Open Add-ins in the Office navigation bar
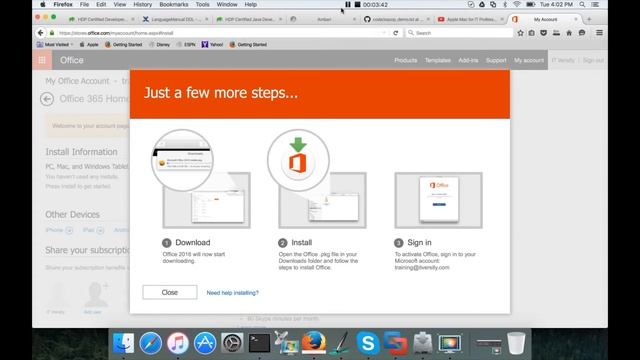The height and width of the screenshot is (360, 640). (468, 60)
